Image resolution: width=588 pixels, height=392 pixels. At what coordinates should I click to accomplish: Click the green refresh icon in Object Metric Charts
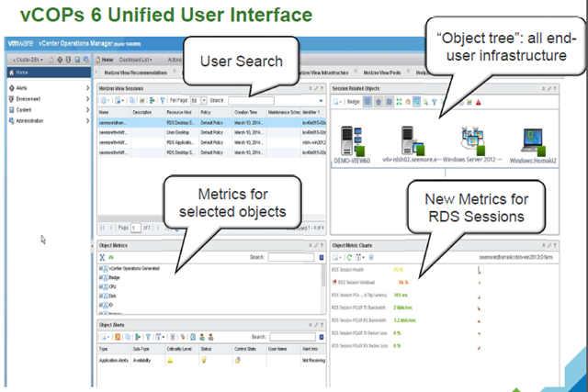pyautogui.click(x=349, y=257)
